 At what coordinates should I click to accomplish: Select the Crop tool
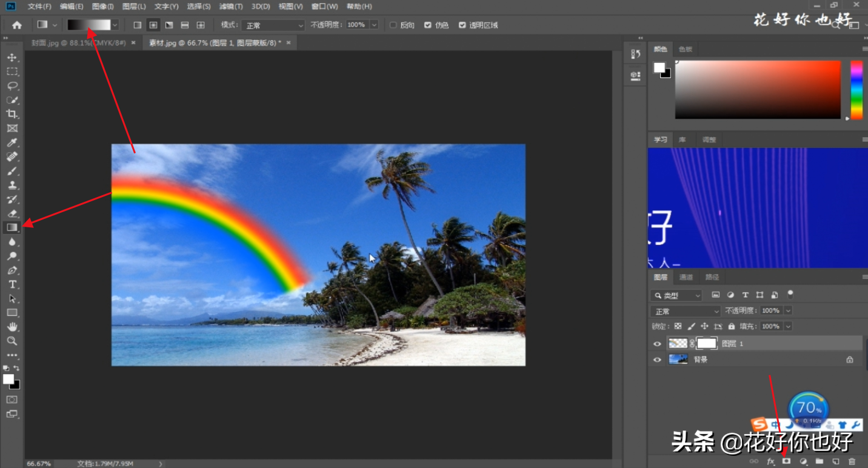coord(12,114)
